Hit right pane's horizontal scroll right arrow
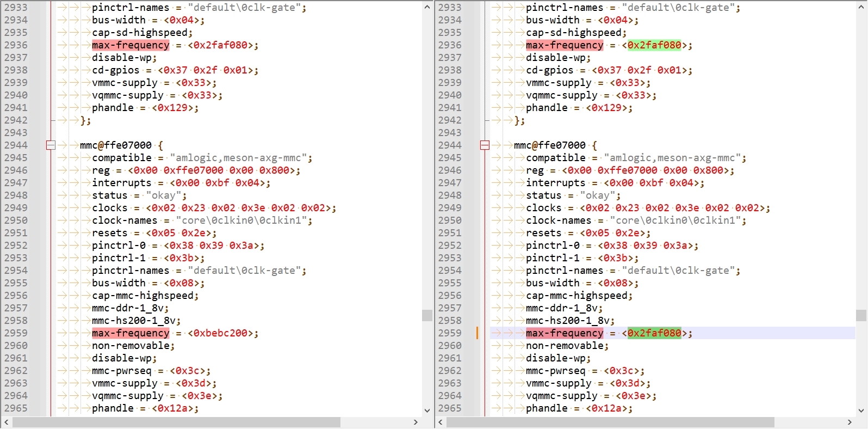This screenshot has height=429, width=868. pyautogui.click(x=850, y=422)
